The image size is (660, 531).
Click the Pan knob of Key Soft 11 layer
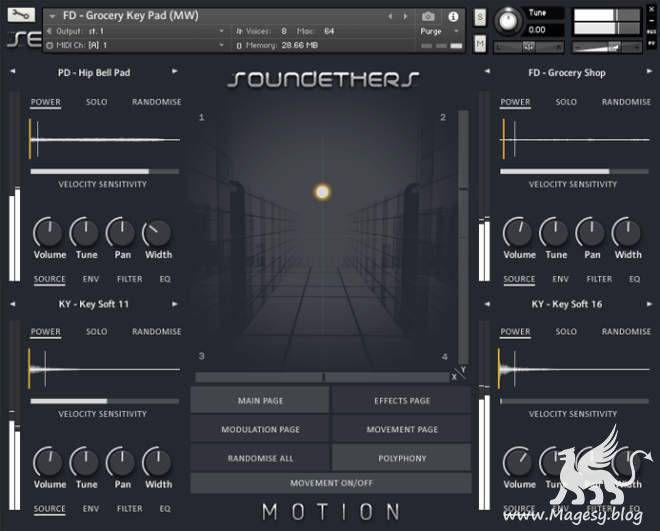click(x=121, y=462)
